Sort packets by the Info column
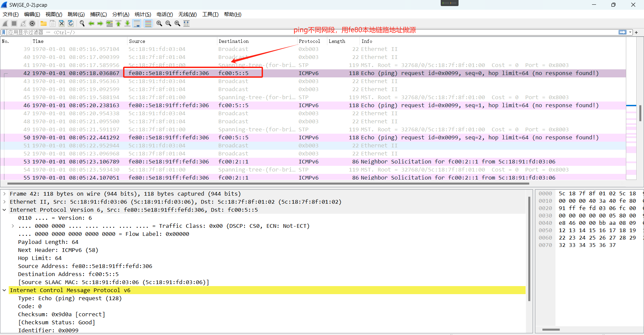The height and width of the screenshot is (335, 644). pyautogui.click(x=493, y=41)
